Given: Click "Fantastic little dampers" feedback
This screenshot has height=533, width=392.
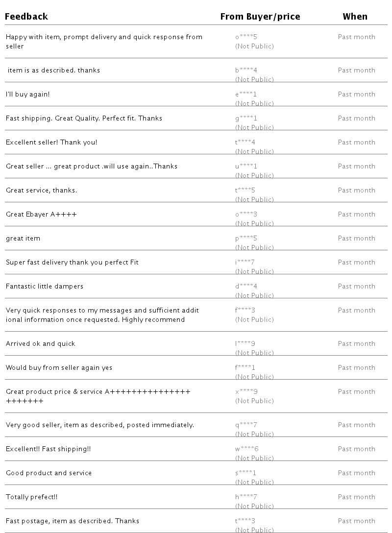Looking at the screenshot, I should click(45, 286).
